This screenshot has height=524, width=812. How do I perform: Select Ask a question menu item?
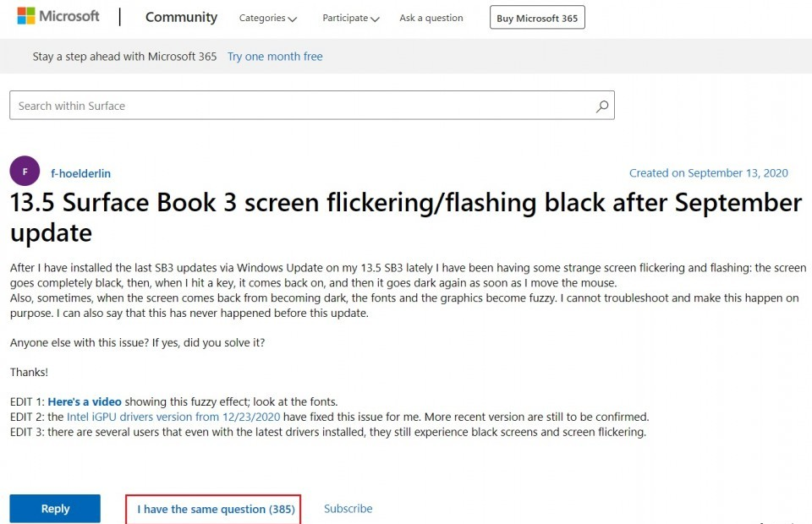(x=431, y=18)
